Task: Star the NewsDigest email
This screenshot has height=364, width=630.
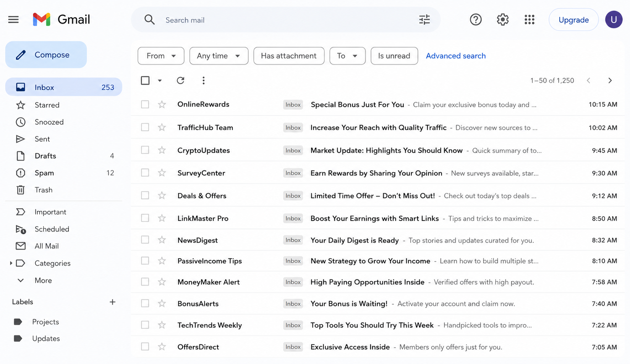Action: tap(162, 240)
